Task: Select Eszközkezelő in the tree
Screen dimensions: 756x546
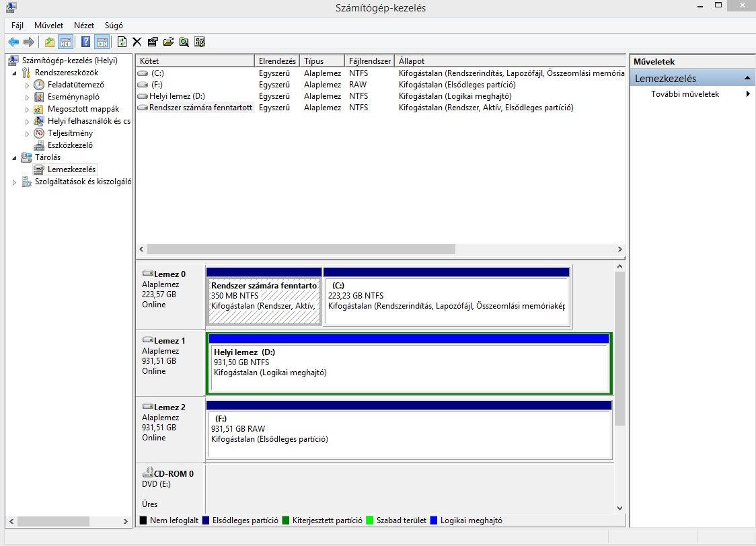Action: point(70,145)
